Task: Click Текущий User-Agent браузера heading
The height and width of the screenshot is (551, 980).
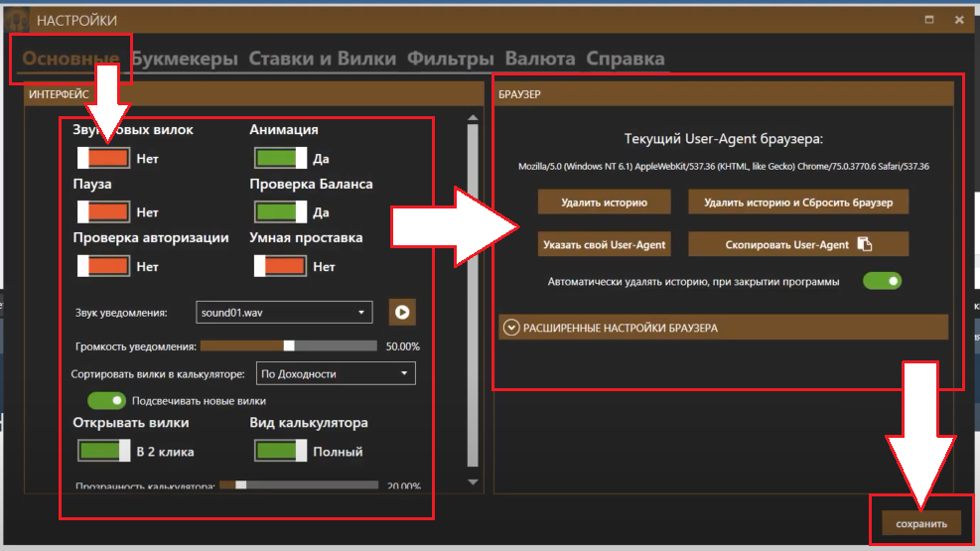Action: 723,139
